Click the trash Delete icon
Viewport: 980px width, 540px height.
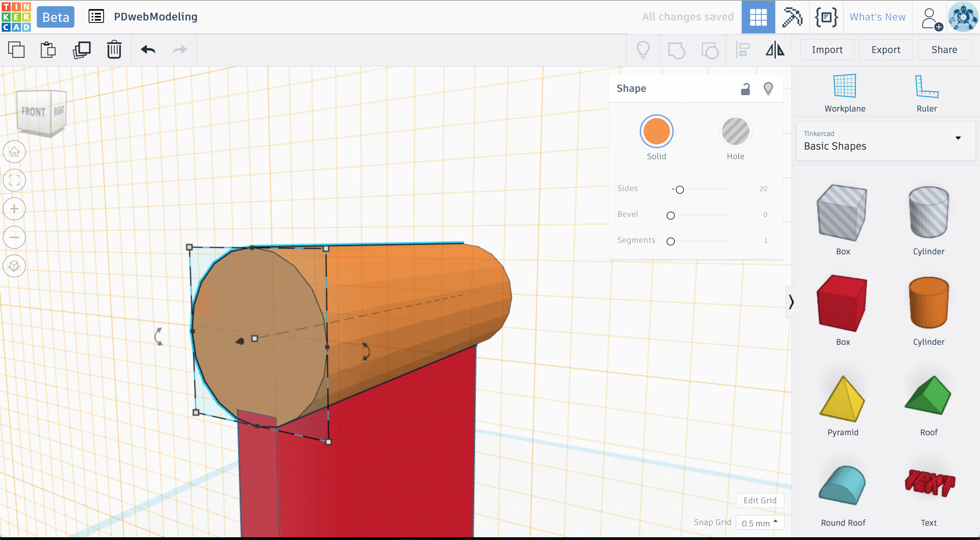point(114,50)
